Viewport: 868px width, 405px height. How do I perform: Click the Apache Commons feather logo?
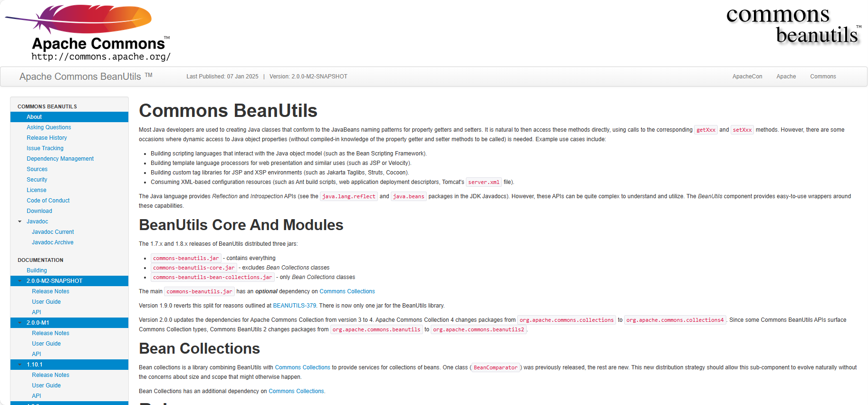tap(88, 33)
